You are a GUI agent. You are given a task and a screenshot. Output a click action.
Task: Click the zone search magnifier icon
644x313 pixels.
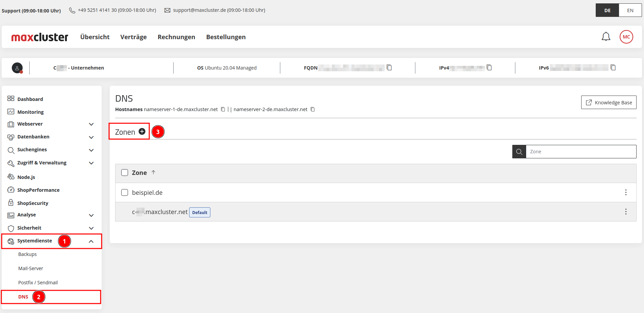519,152
